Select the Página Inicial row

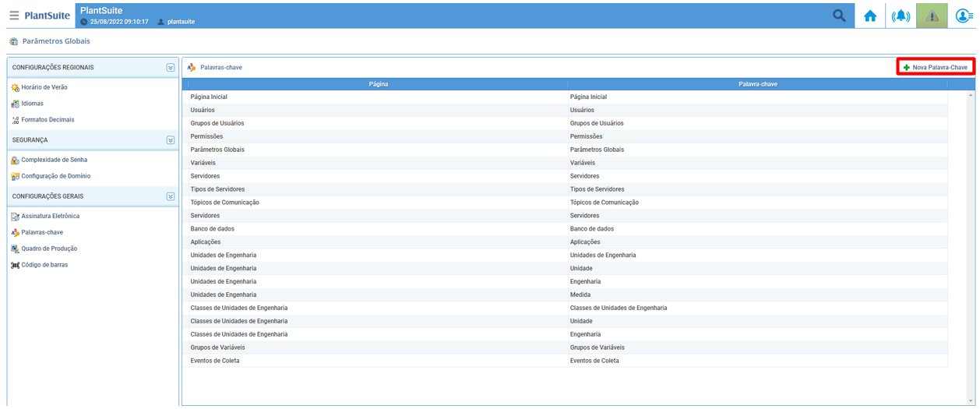coord(566,97)
